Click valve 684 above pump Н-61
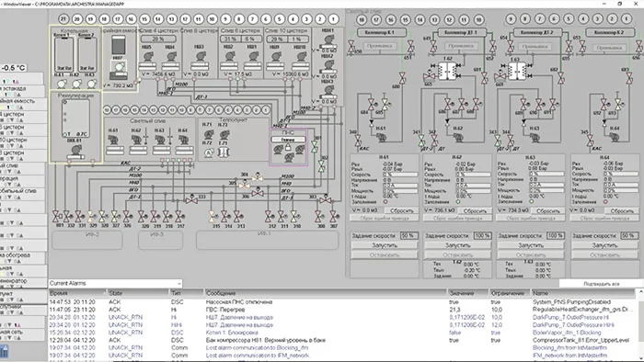Screen dimensions: 644x362 tap(372, 105)
